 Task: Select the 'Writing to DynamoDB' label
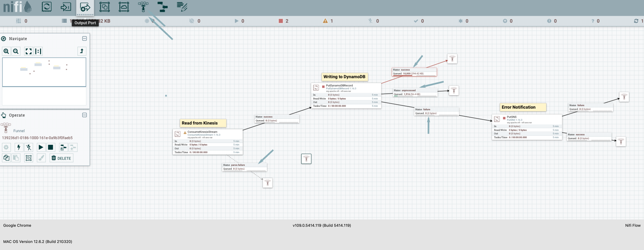point(344,77)
